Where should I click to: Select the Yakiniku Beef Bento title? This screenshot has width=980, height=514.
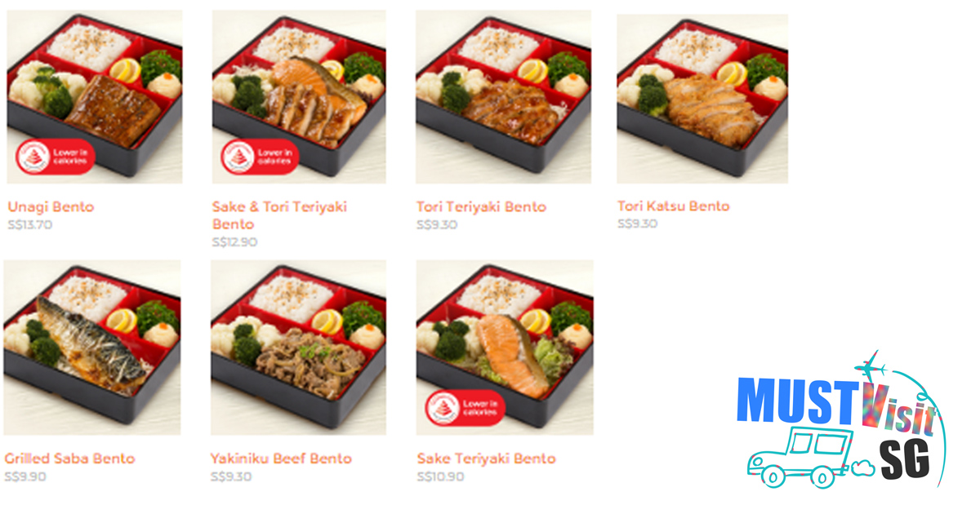(281, 459)
